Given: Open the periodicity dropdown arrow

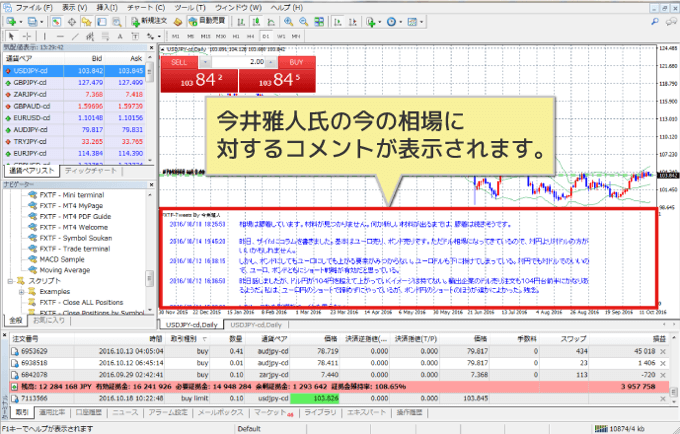Looking at the screenshot, I should (x=401, y=22).
